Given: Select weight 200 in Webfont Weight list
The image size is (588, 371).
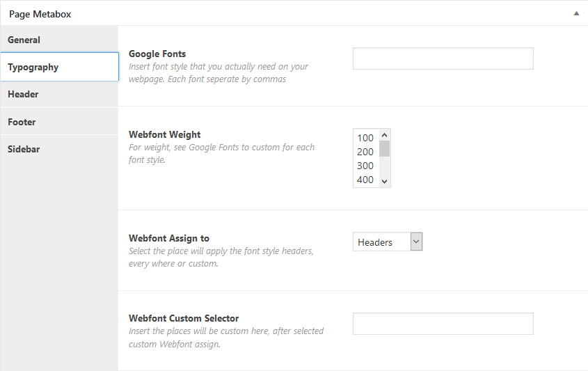Looking at the screenshot, I should [365, 152].
